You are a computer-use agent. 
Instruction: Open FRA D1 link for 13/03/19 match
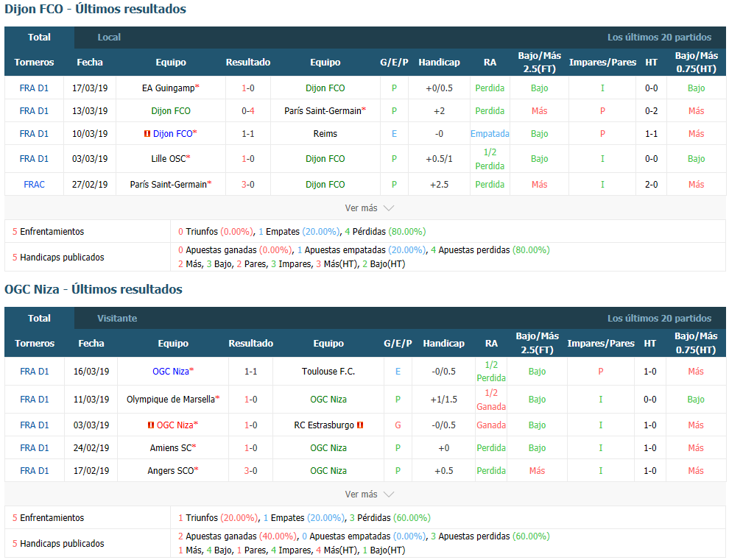click(x=34, y=111)
